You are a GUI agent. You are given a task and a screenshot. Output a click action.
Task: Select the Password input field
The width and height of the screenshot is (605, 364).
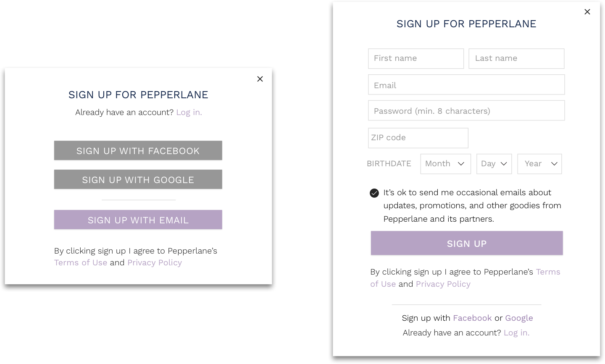pyautogui.click(x=466, y=111)
